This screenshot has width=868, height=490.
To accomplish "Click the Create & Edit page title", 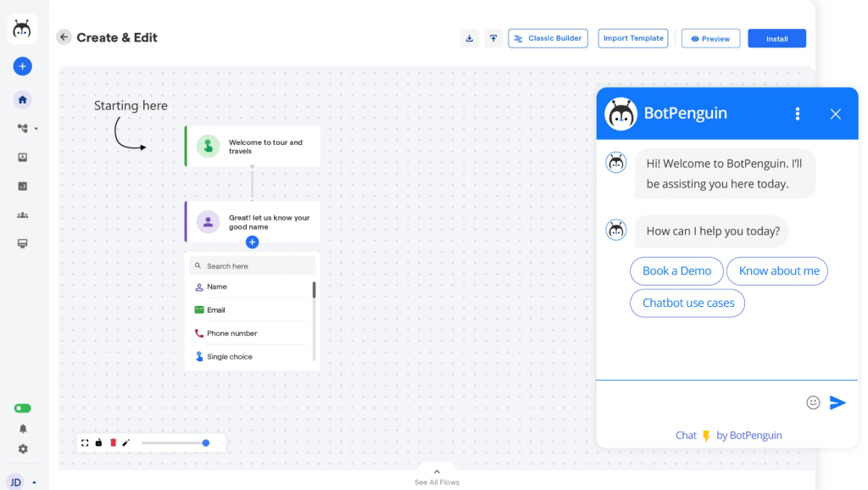I will (x=117, y=37).
